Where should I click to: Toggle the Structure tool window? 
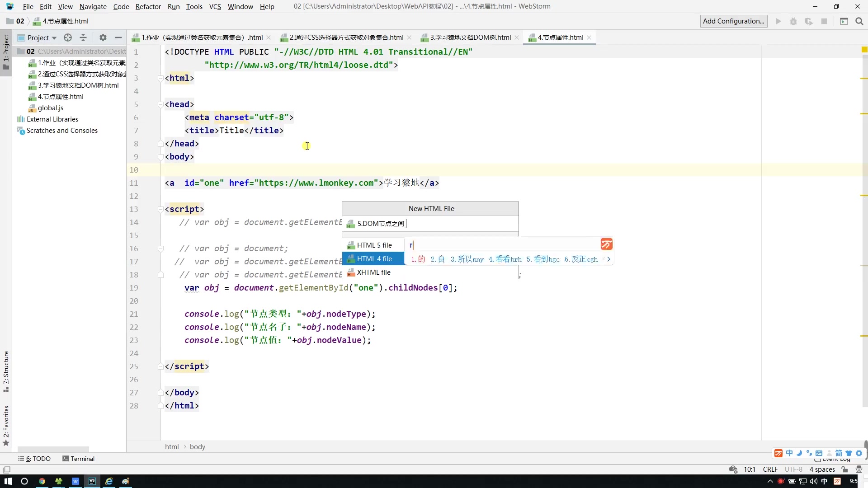pyautogui.click(x=6, y=371)
